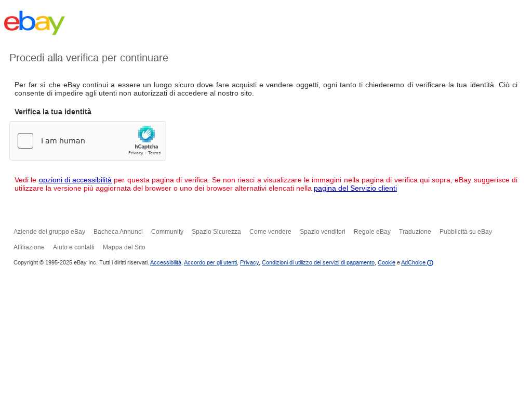Open hCaptcha Terms link
This screenshot has height=399, width=532.
point(154,153)
